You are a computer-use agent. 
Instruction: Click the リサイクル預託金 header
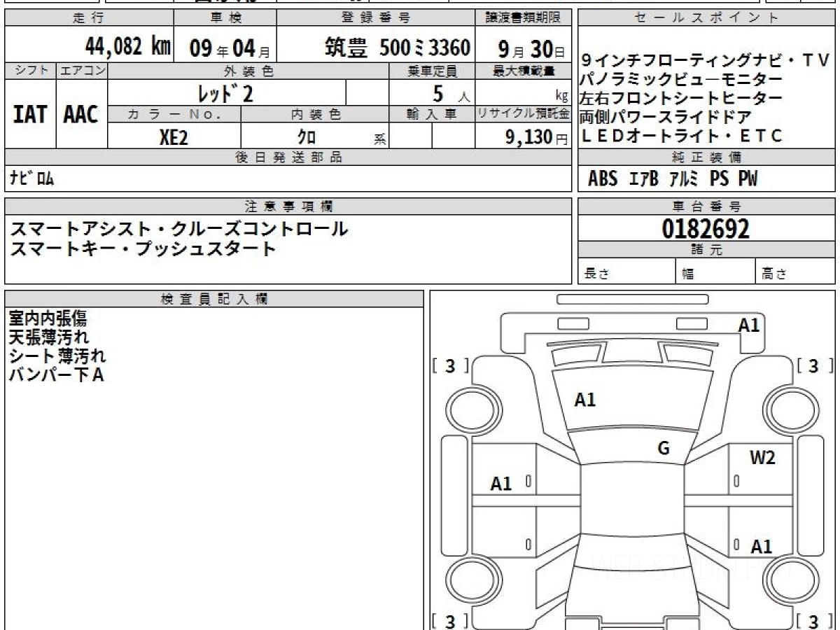pyautogui.click(x=524, y=114)
